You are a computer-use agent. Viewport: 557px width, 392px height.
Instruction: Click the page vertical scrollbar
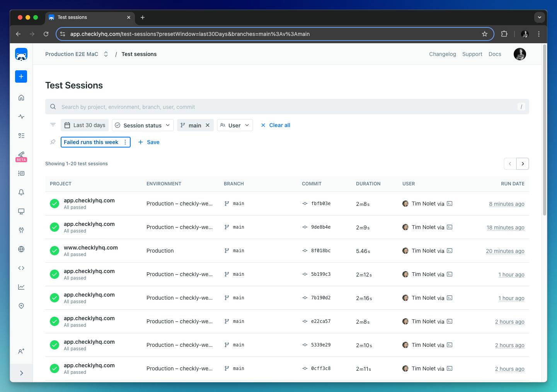tap(545, 130)
